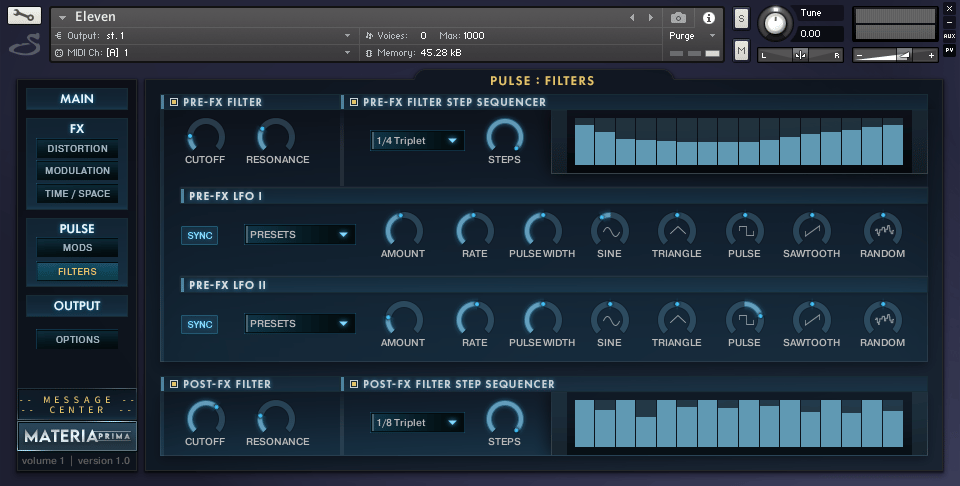Mute the instrument with M button
960x486 pixels.
click(741, 50)
